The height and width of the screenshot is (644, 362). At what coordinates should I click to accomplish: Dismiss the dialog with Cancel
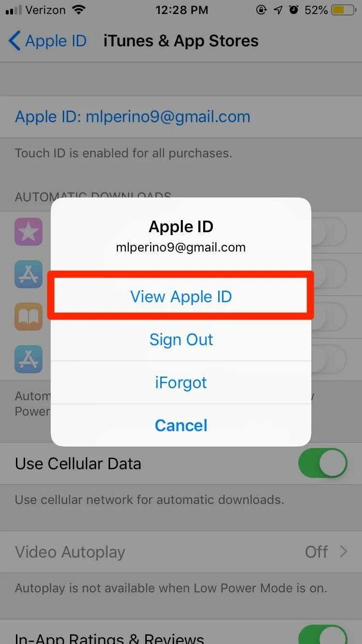[x=181, y=425]
